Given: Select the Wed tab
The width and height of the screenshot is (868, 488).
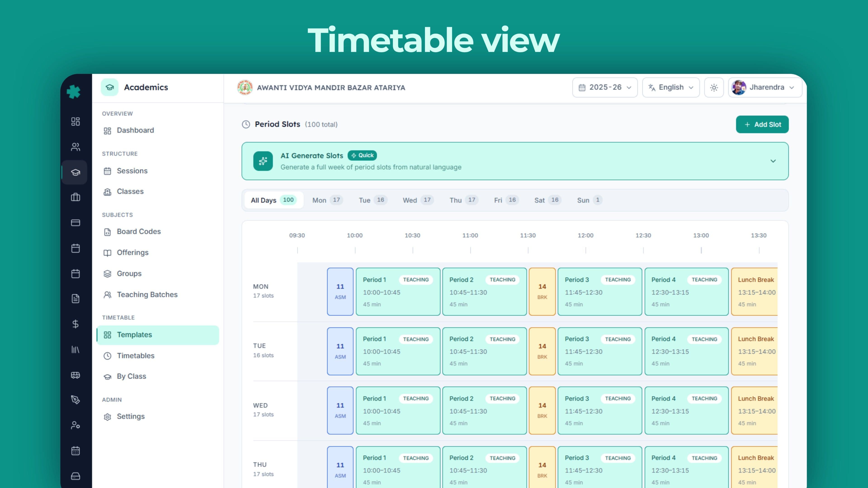Looking at the screenshot, I should point(418,200).
